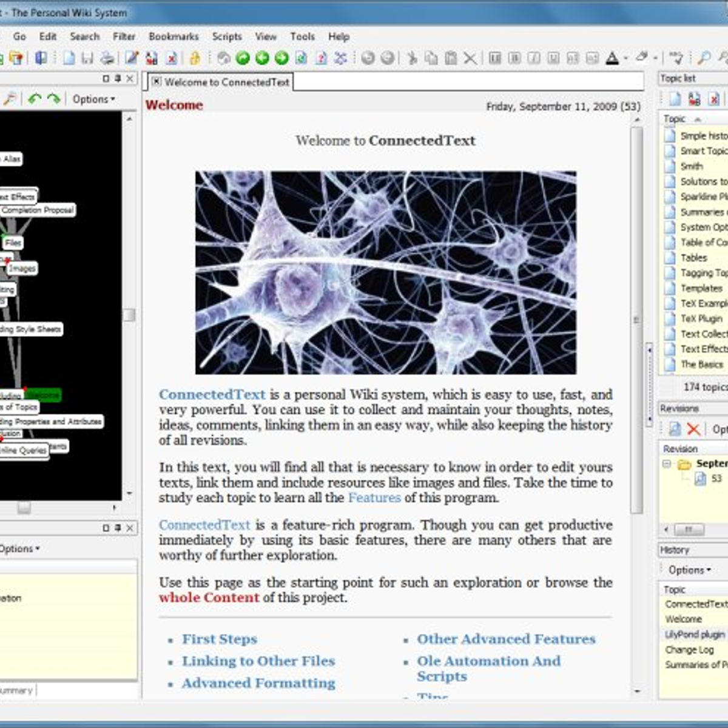The image size is (728, 728).
Task: Click the green left curved arrow in navigator
Action: pos(35,99)
